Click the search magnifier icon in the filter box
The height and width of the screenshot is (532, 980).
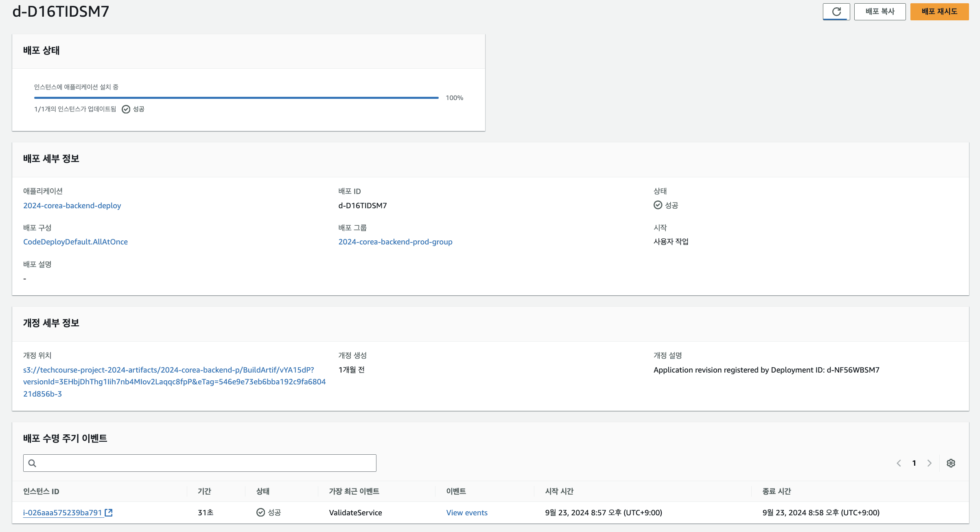[33, 463]
